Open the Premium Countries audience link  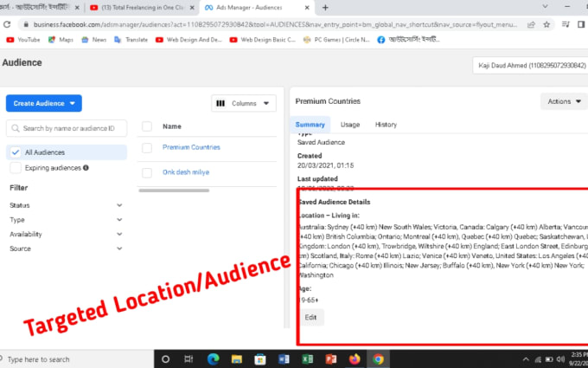(191, 147)
